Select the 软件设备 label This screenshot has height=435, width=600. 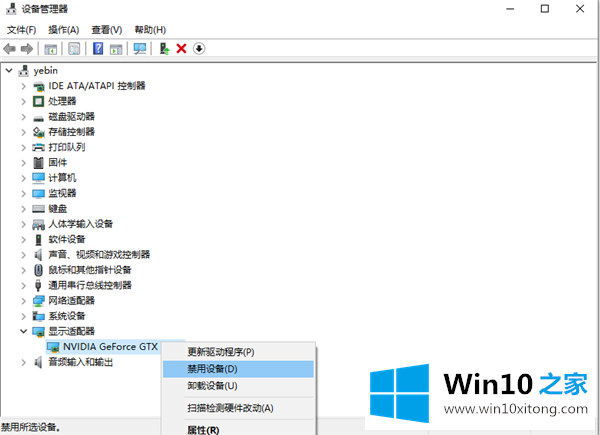[x=67, y=240]
